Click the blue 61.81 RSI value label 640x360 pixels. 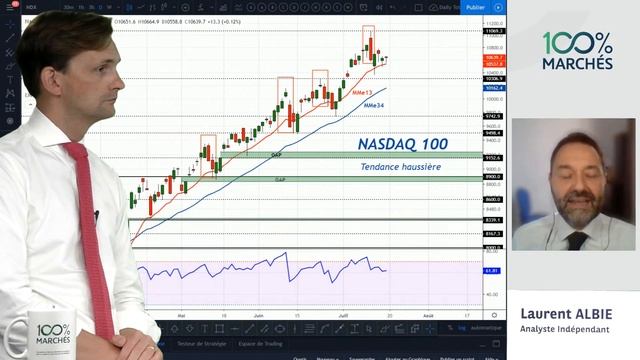coord(492,271)
